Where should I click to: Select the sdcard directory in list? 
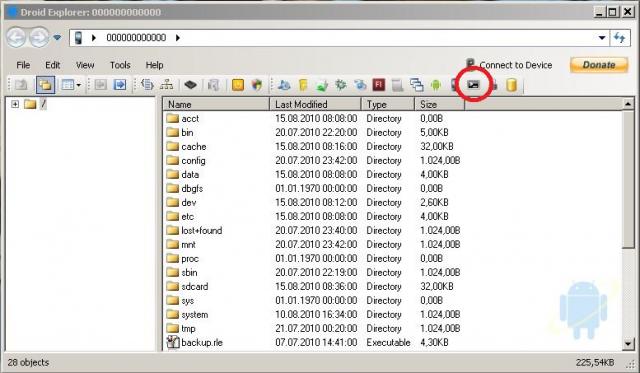(x=195, y=286)
